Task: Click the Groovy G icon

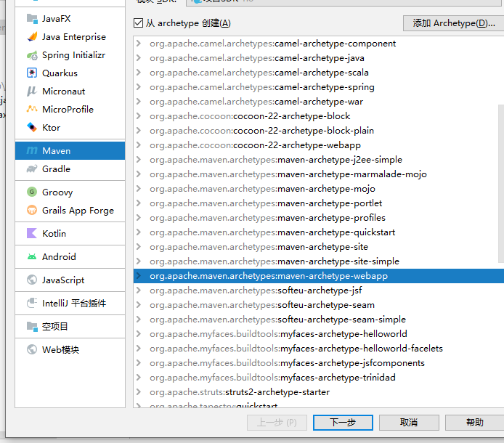Action: (32, 192)
